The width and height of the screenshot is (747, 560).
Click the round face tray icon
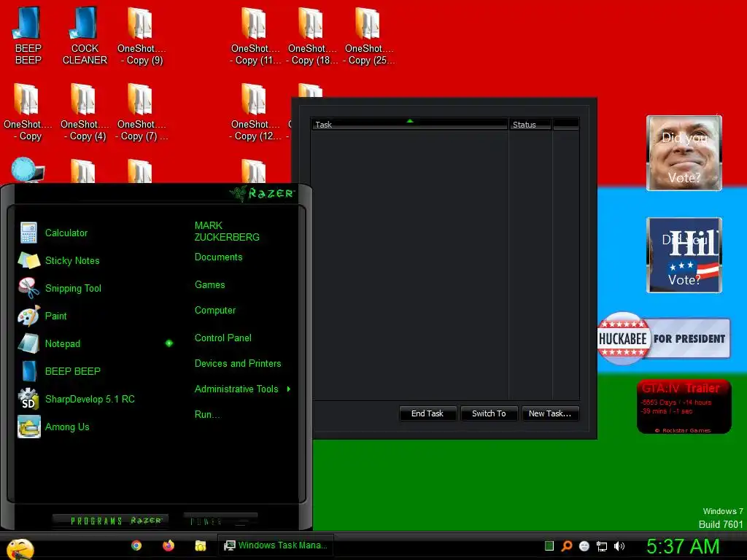(x=584, y=546)
